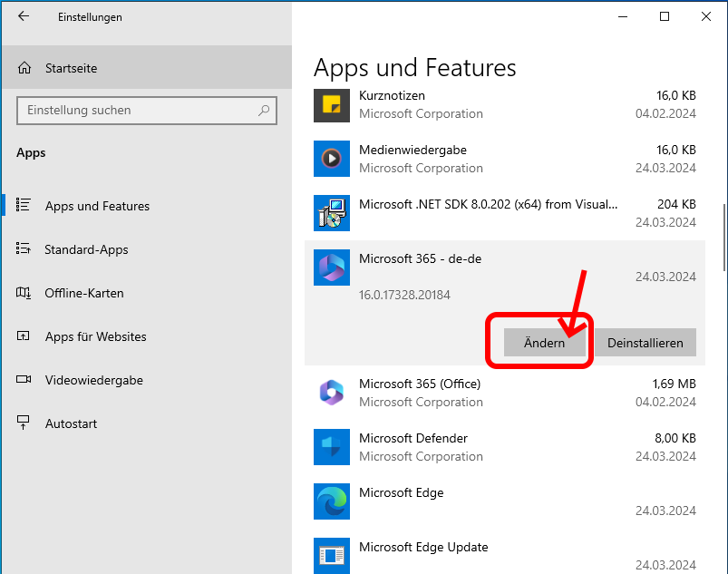Select the Microsoft .NET SDK installer icon
Image resolution: width=728 pixels, height=574 pixels.
(332, 213)
